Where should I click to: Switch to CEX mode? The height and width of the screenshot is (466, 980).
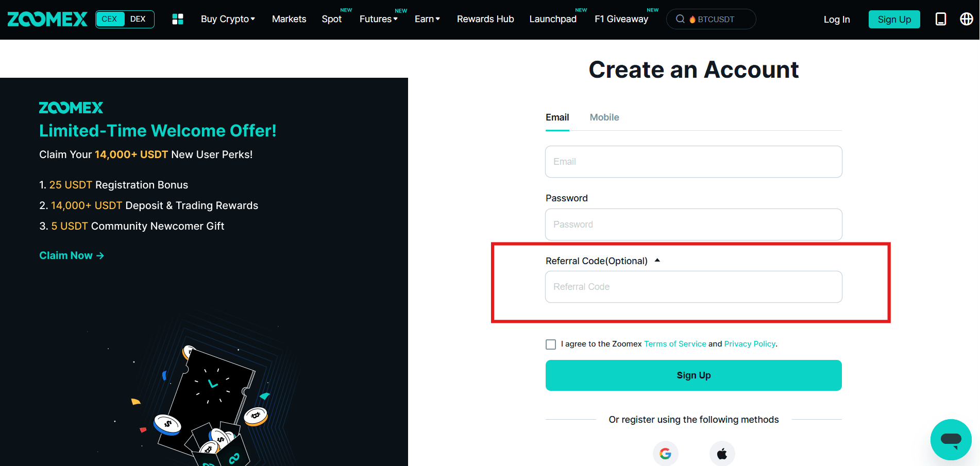point(109,19)
